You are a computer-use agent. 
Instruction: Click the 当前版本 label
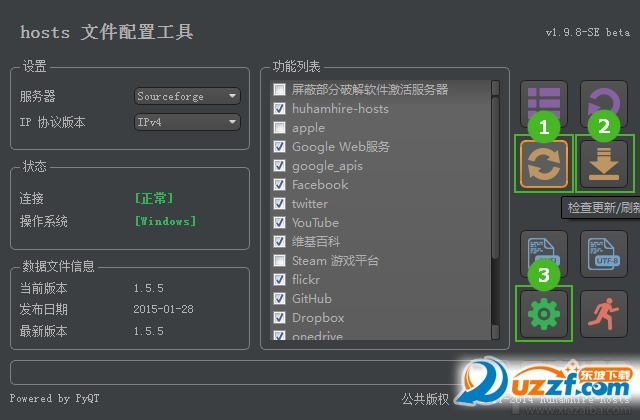(x=43, y=288)
